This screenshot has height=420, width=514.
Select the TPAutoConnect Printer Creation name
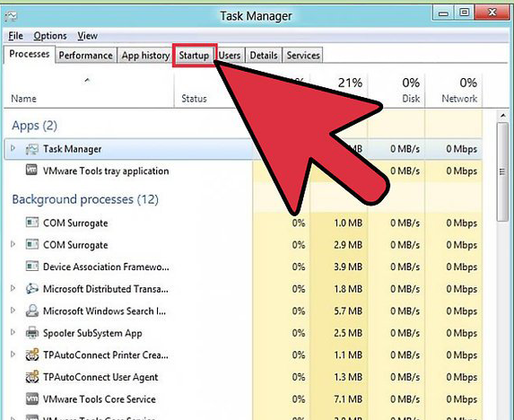pos(106,355)
